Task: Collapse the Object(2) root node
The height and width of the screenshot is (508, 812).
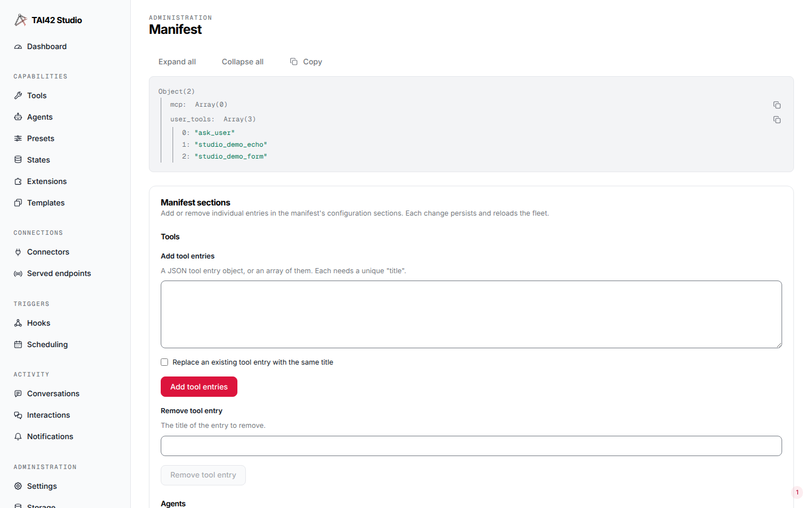Action: point(176,91)
